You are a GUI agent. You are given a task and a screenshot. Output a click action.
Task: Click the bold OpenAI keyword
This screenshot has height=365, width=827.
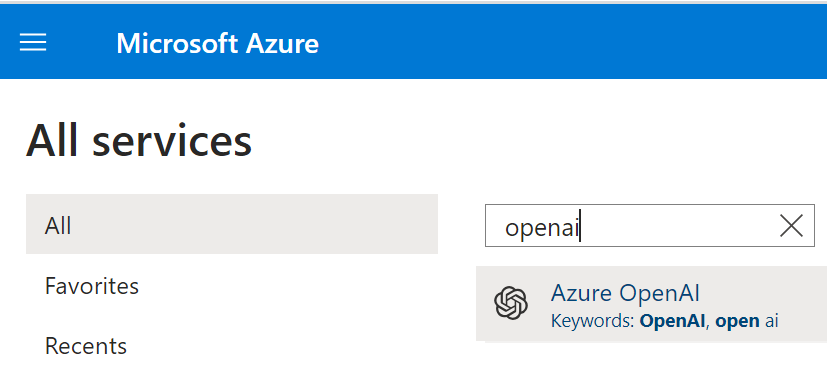(672, 320)
